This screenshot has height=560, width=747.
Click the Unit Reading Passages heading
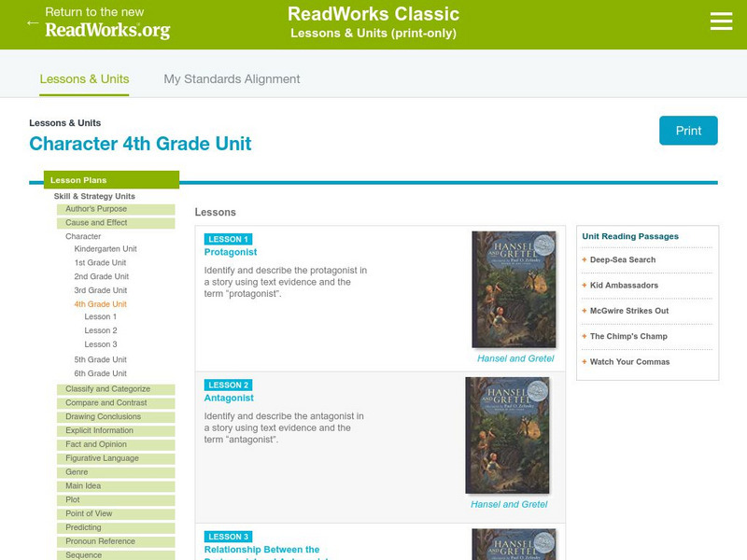[x=630, y=236]
